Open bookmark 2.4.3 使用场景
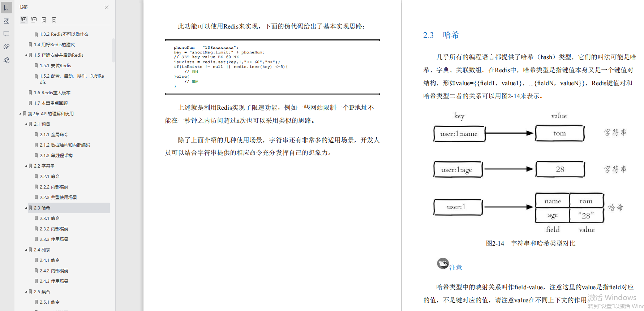 pos(54,281)
